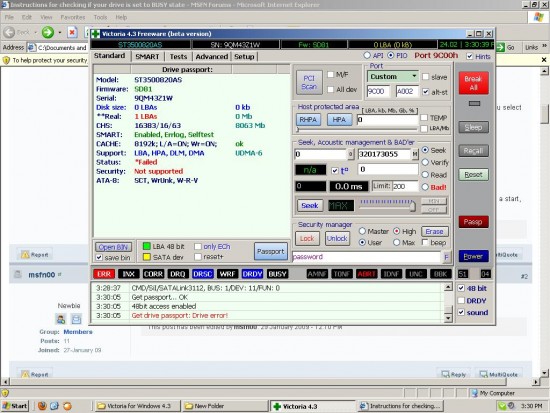Select the API radio button
This screenshot has height=413, width=550.
[x=367, y=55]
